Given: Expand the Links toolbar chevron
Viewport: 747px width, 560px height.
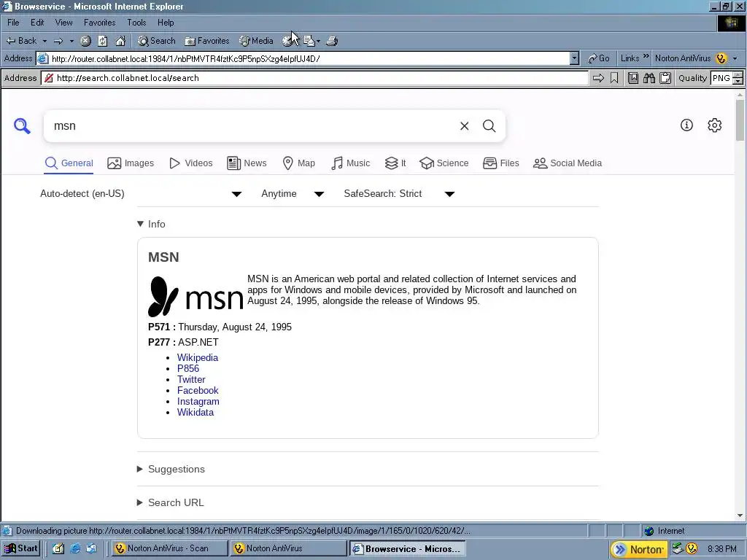Looking at the screenshot, I should 646,56.
